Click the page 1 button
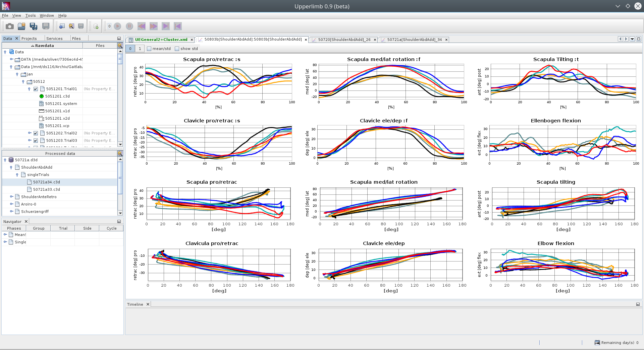644x350 pixels. pyautogui.click(x=140, y=49)
